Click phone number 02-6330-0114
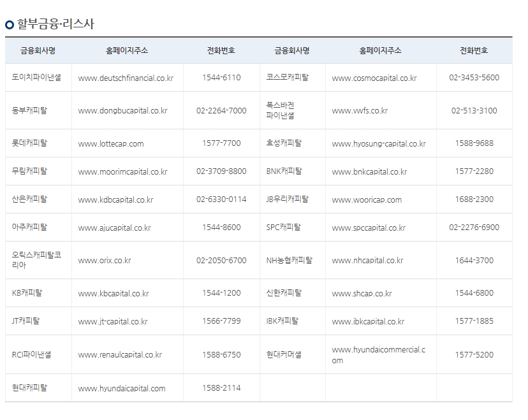The width and height of the screenshot is (528, 420). [x=221, y=199]
